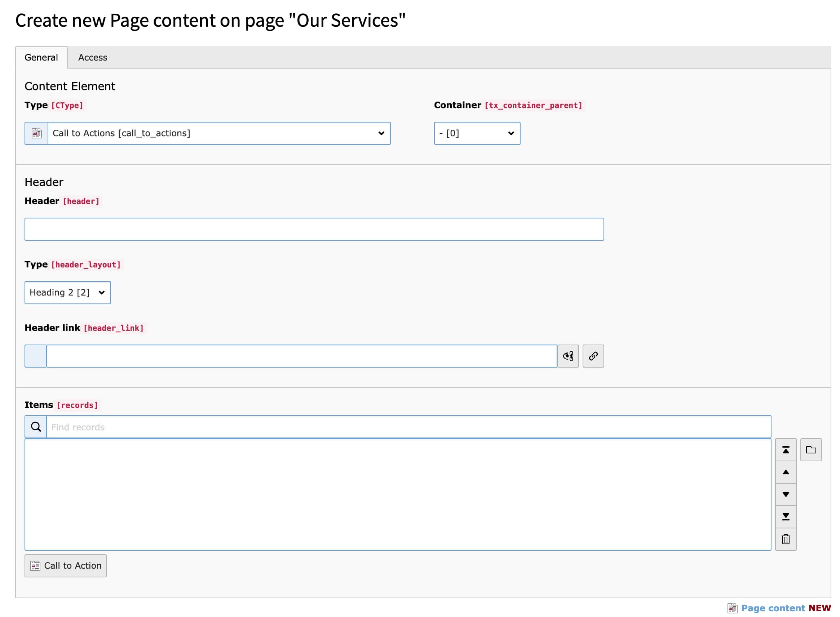Click the move-to-top arrow icon
Viewport: 840px width, 617px height.
[786, 450]
